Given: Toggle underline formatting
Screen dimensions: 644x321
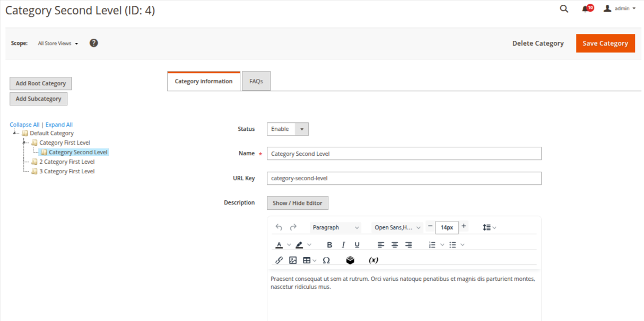Looking at the screenshot, I should pos(357,245).
